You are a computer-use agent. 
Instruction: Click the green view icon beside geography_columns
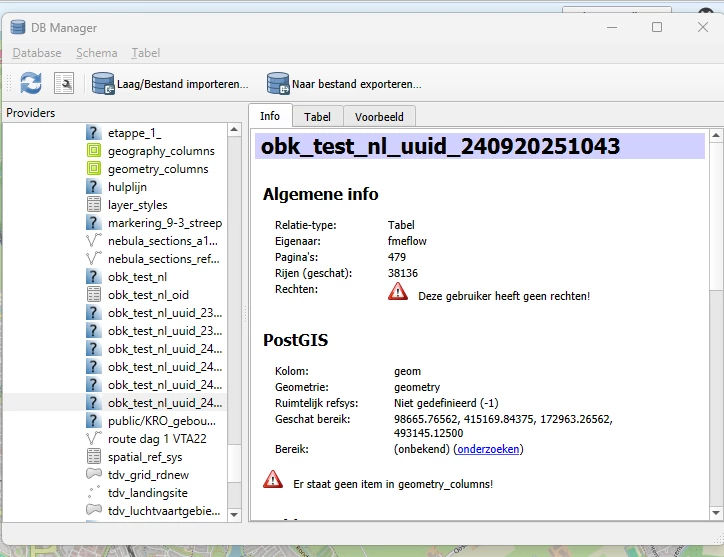pyautogui.click(x=94, y=151)
